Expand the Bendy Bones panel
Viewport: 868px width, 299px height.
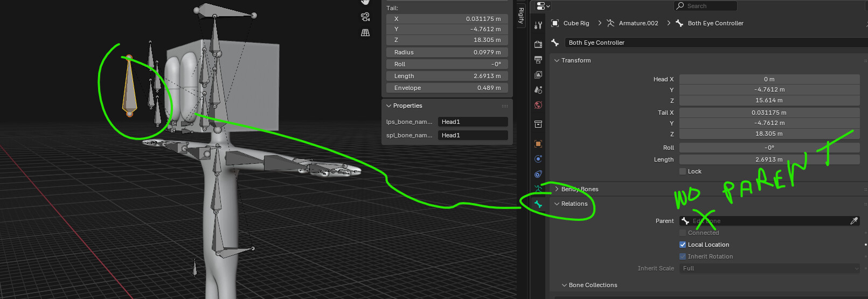[557, 189]
